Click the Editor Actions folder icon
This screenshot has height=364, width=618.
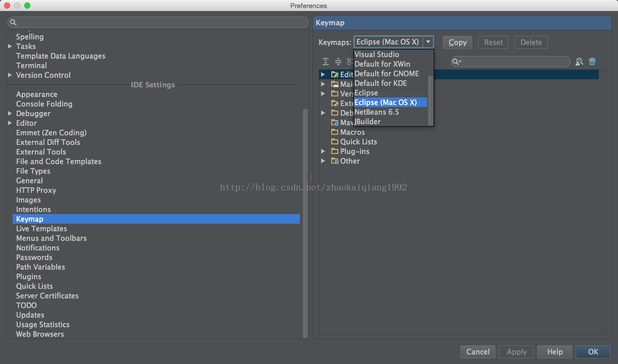[335, 75]
